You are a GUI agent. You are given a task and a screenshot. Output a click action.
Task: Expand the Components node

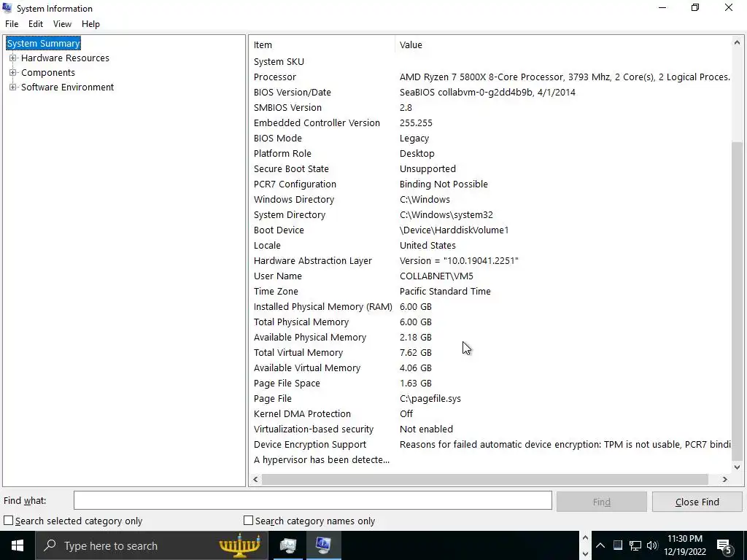(13, 72)
